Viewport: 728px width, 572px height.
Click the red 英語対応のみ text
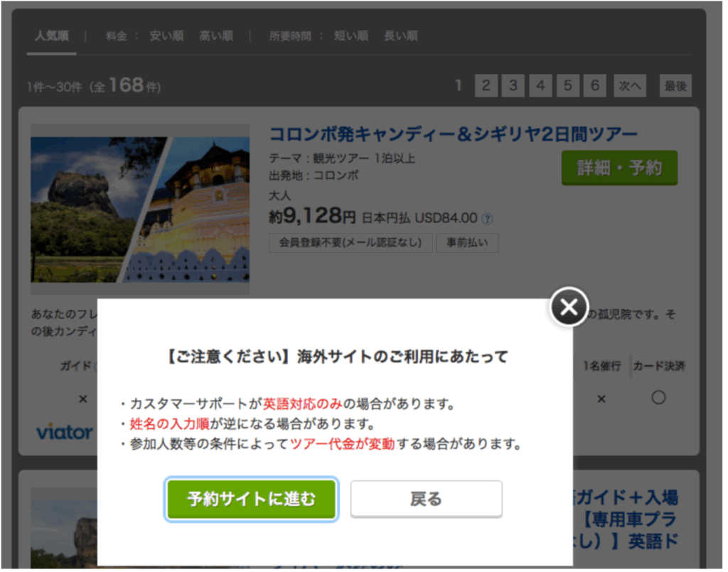(x=303, y=404)
